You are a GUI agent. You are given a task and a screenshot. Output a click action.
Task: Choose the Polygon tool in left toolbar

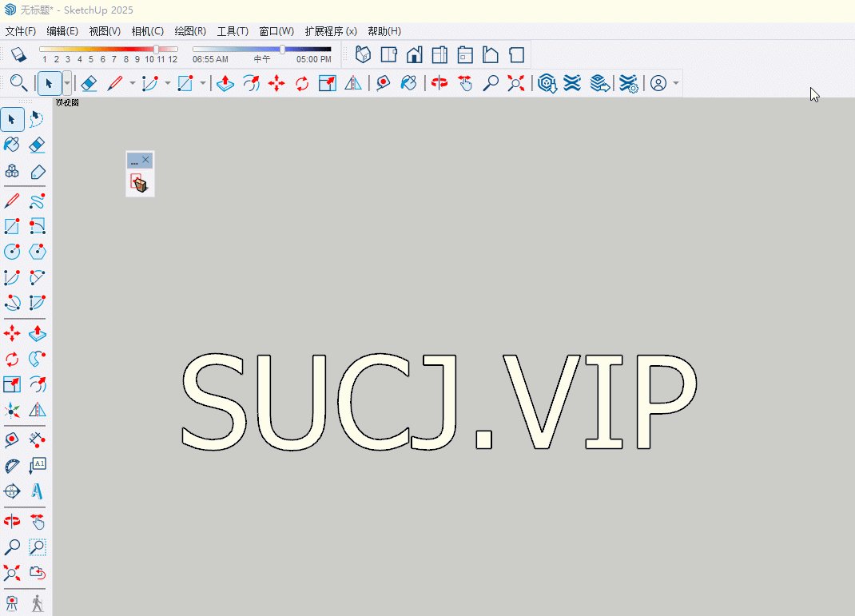click(x=37, y=252)
